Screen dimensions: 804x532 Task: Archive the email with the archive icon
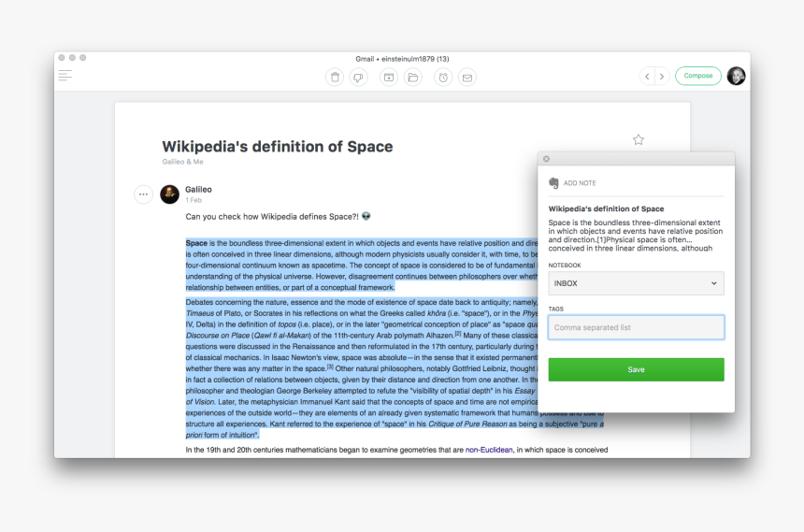389,78
